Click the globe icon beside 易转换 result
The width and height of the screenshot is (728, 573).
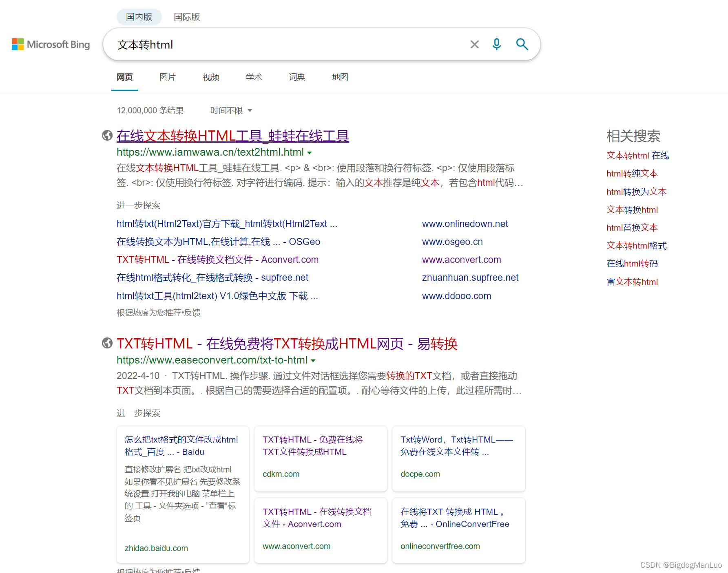107,343
